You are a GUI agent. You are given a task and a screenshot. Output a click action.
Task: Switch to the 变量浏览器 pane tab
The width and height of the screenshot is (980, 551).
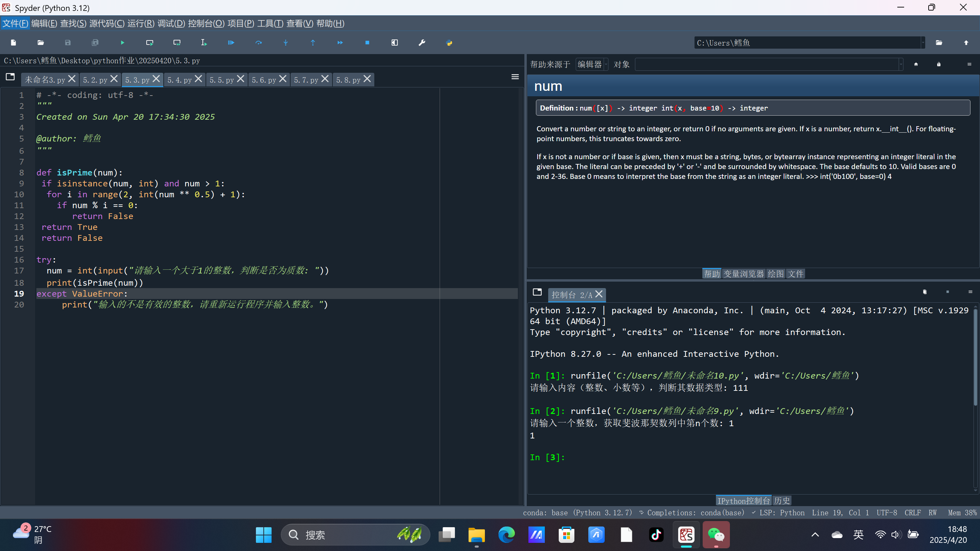tap(744, 274)
